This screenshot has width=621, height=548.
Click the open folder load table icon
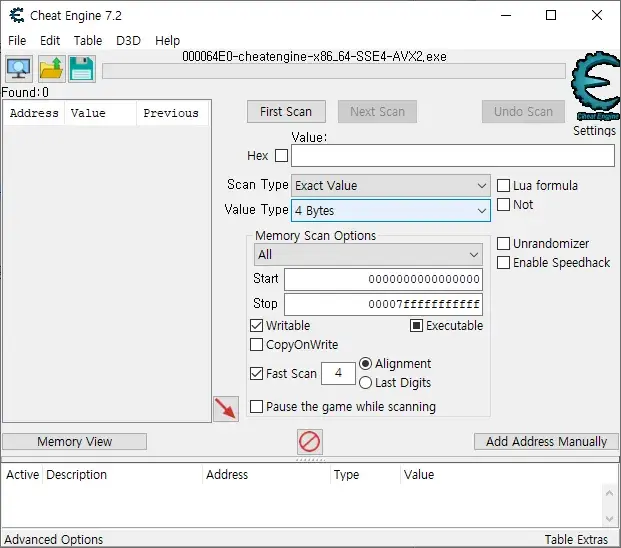tap(51, 69)
